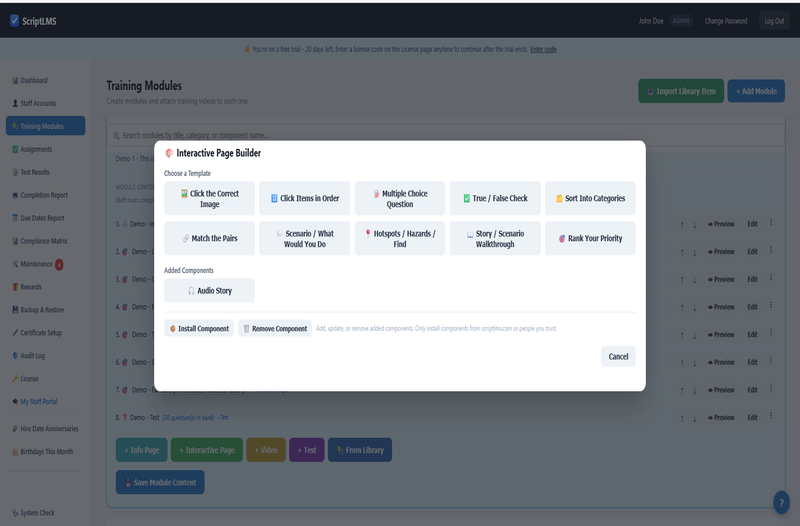Edit the Demo - Test item in row 8
The image size is (800, 526).
[x=753, y=417]
